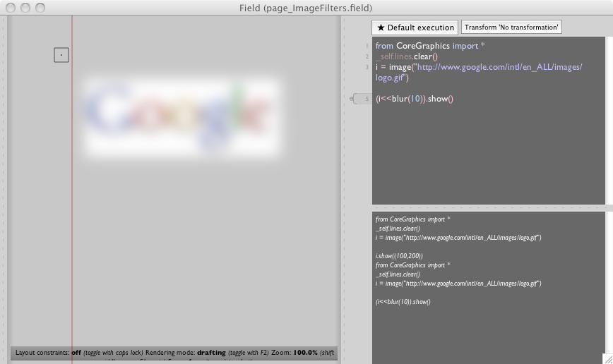
Task: Click the '_self.lines.clear()' line in code editor
Action: 407,56
